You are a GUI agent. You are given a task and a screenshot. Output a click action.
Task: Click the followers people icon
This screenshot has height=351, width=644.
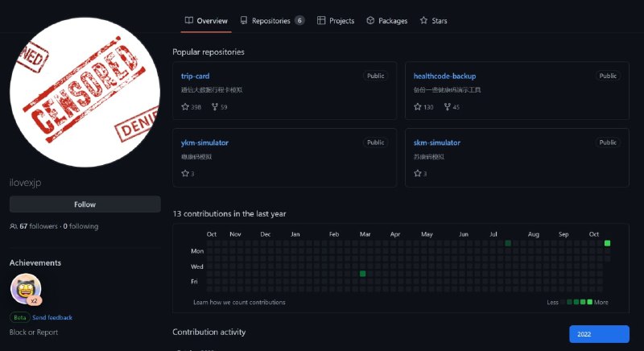(14, 227)
